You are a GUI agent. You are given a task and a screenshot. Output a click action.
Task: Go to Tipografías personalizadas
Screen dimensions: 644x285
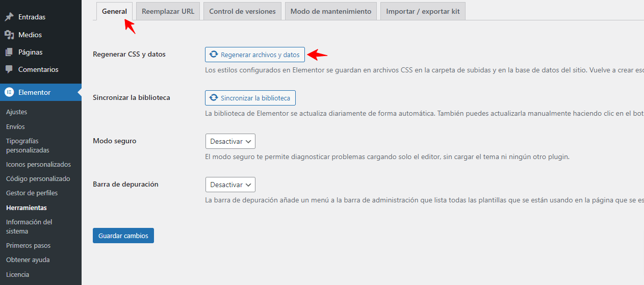click(28, 145)
